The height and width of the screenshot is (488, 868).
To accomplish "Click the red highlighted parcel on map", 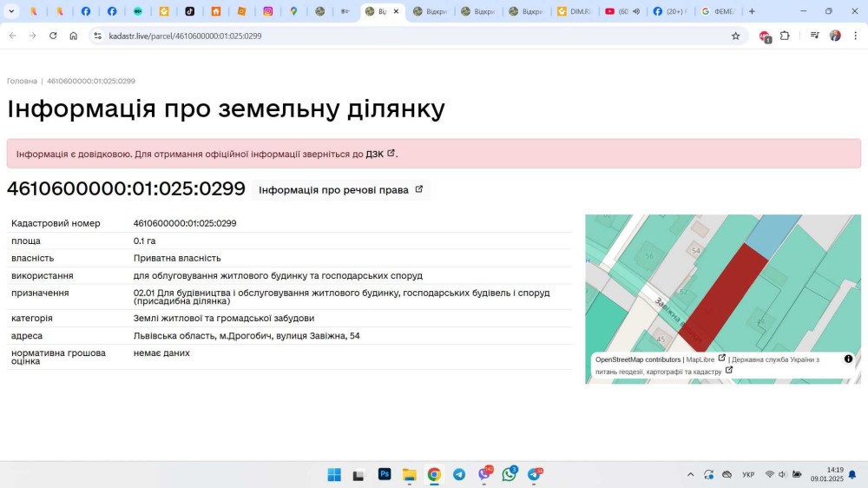I will tap(724, 296).
